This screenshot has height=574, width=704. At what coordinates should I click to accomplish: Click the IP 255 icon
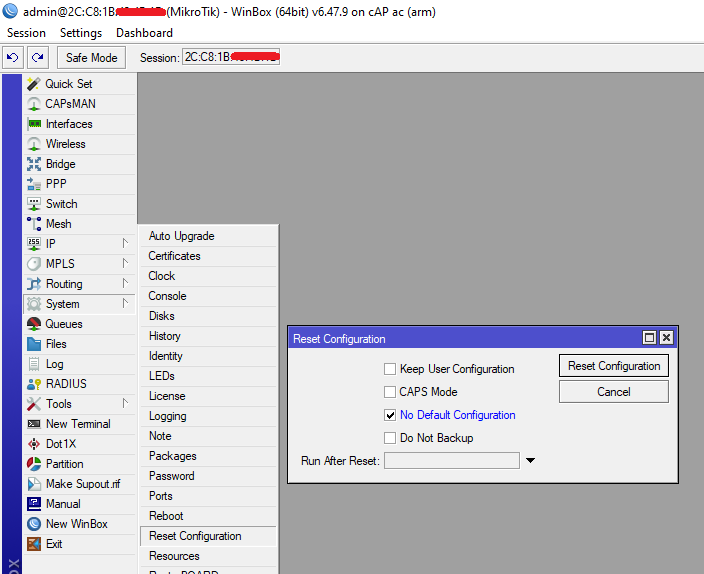pyautogui.click(x=34, y=244)
